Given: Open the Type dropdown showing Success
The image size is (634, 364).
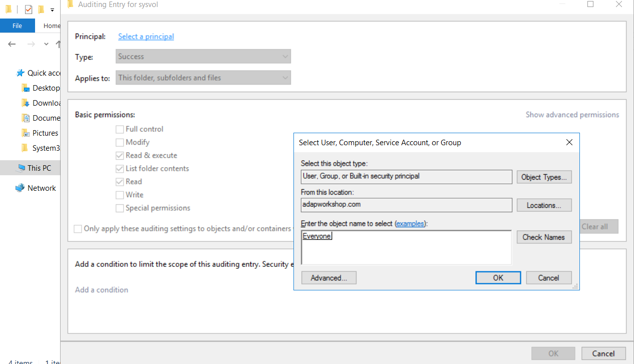Looking at the screenshot, I should point(203,56).
